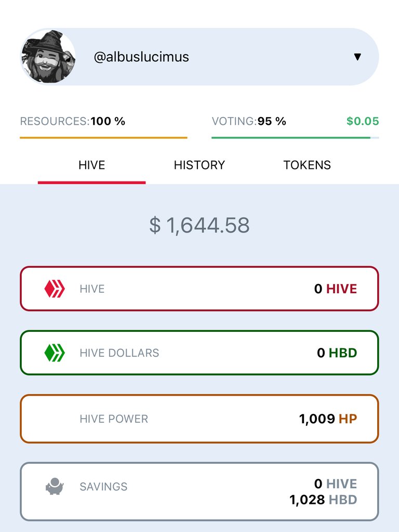Open the @albuslucimus account switcher
The image size is (399, 532).
coord(199,57)
